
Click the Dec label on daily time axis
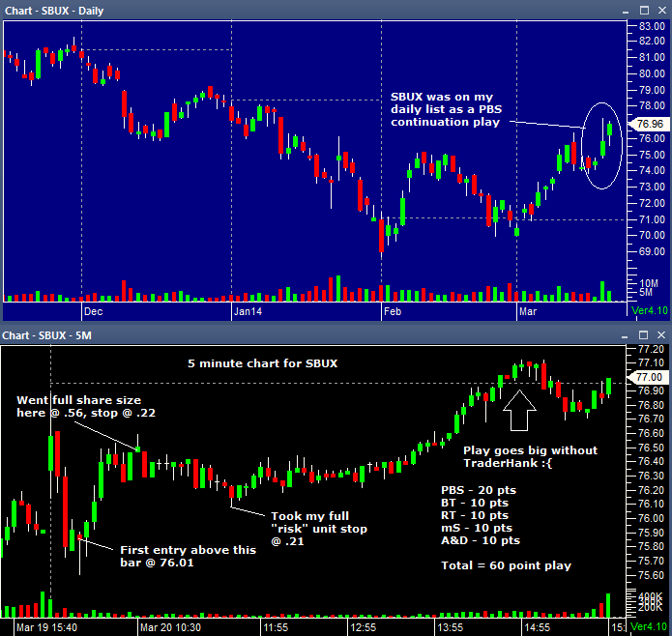point(94,311)
